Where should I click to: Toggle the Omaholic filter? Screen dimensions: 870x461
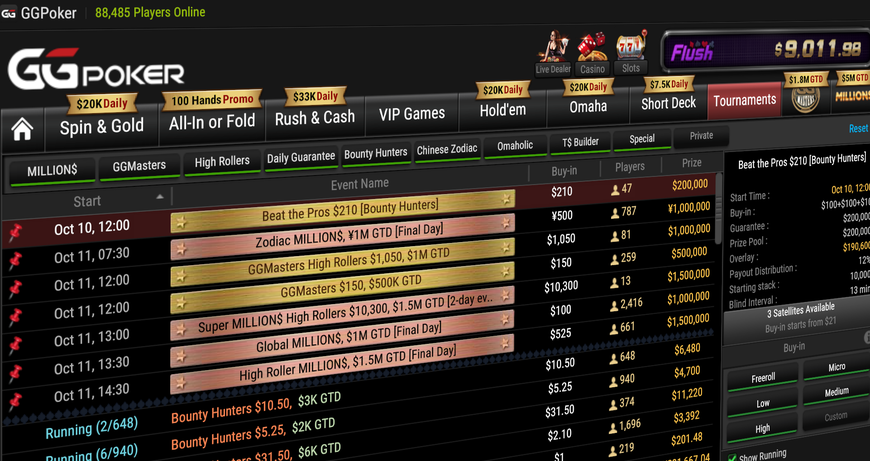(x=515, y=146)
